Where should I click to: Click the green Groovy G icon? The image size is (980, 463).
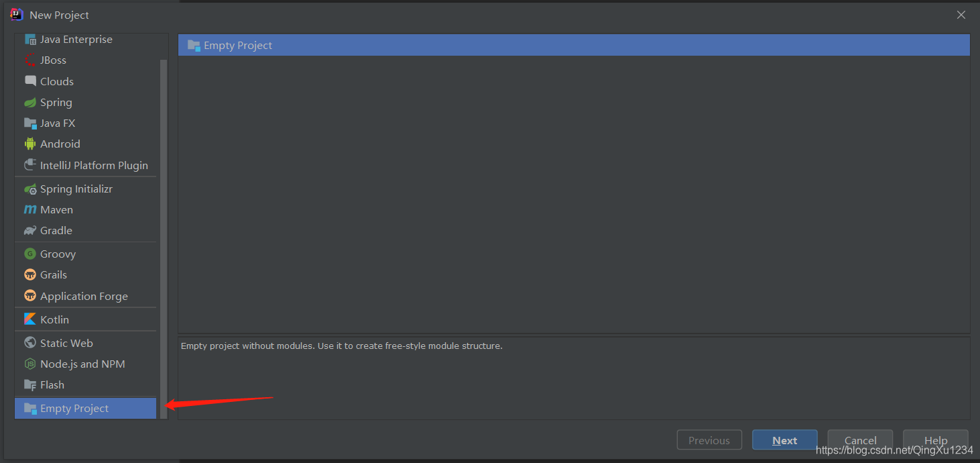[30, 254]
